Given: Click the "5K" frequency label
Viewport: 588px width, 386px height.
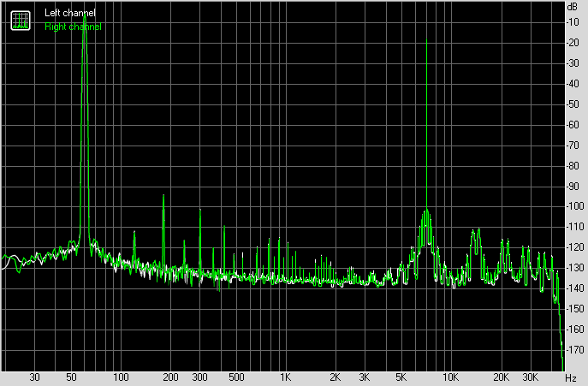Looking at the screenshot, I should [x=401, y=377].
